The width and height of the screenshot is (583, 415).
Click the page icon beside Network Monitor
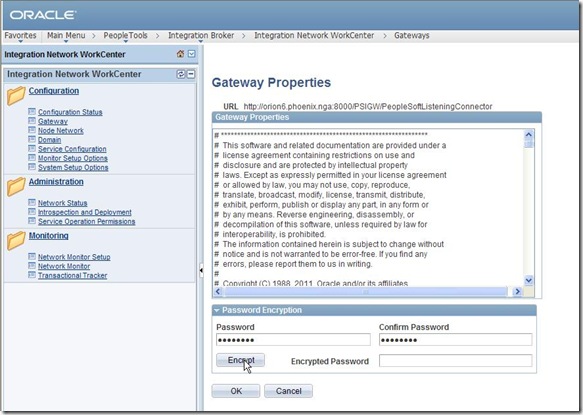[32, 266]
